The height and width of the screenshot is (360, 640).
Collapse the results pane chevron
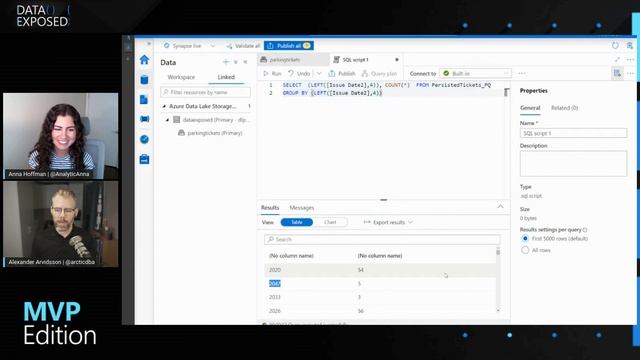[500, 207]
